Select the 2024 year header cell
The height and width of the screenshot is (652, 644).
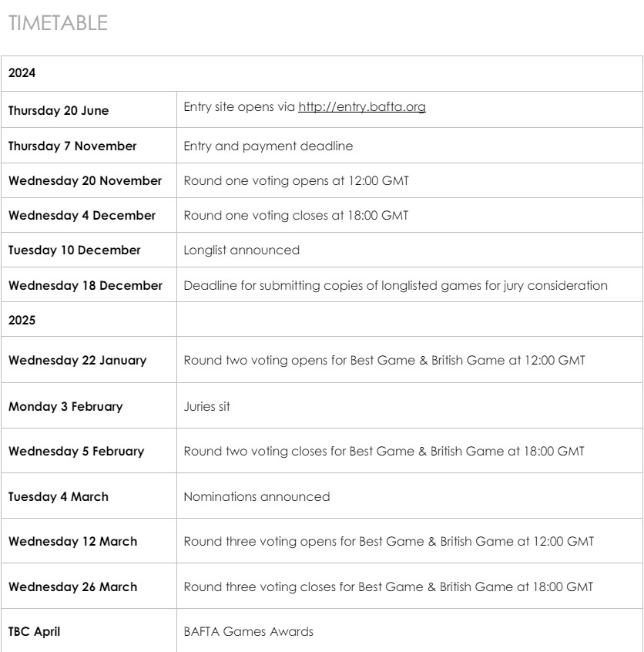point(21,73)
